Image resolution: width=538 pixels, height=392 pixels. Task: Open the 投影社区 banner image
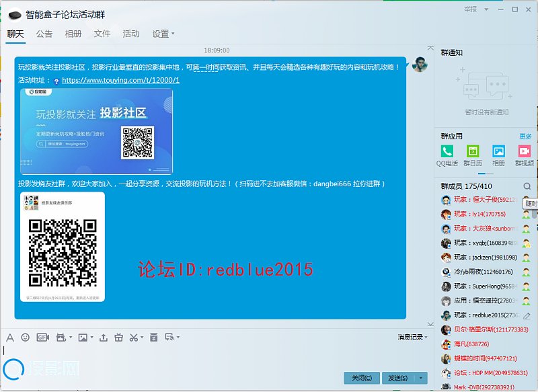tap(96, 131)
